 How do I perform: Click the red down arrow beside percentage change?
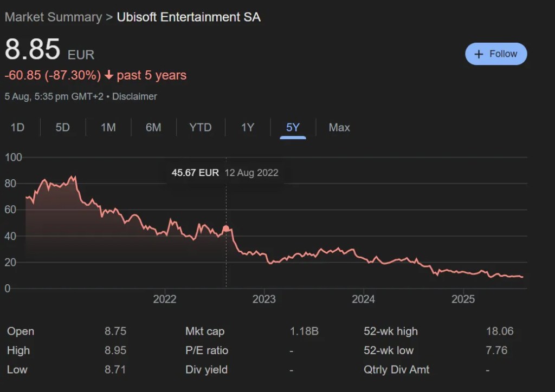tap(109, 75)
